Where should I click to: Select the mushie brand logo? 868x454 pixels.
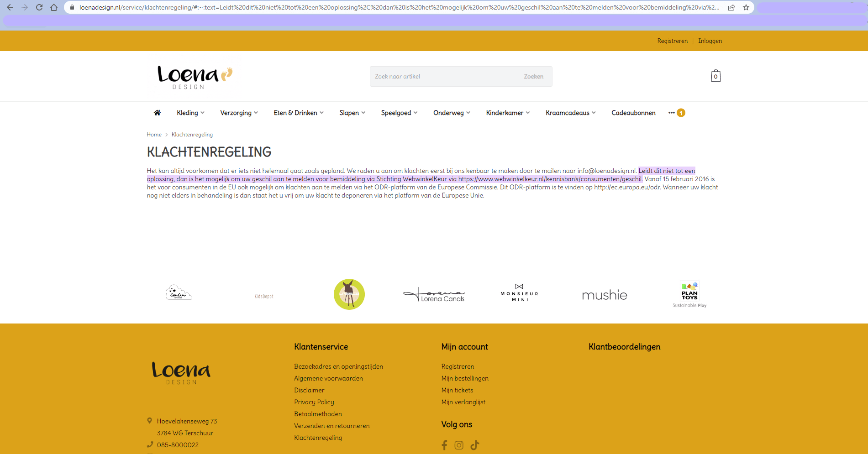coord(605,295)
